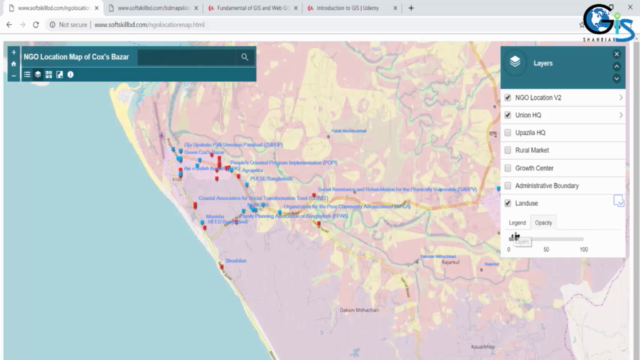Click the Not secure site info icon
The width and height of the screenshot is (640, 360).
(52, 25)
